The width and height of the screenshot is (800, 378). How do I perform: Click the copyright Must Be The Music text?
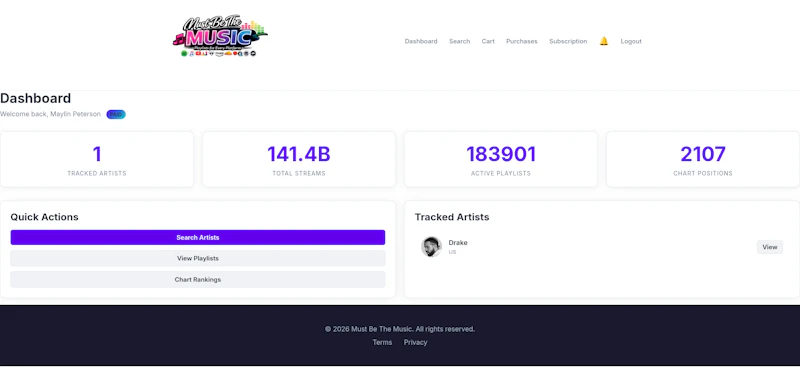pos(400,329)
